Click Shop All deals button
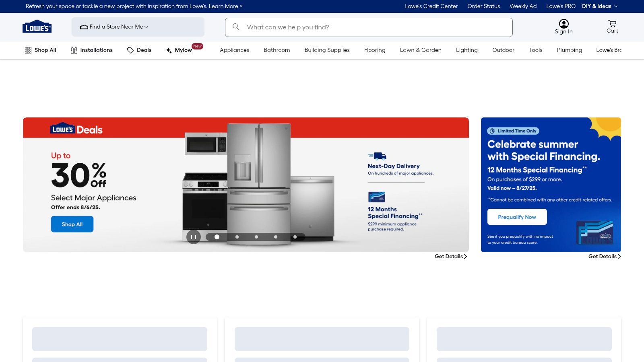Screen dimensions: 644x362 72,224
